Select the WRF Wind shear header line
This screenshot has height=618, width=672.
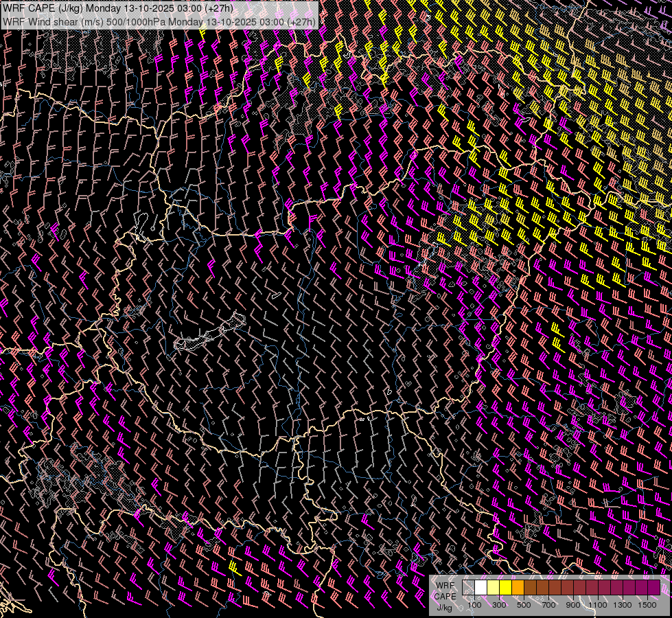(159, 21)
